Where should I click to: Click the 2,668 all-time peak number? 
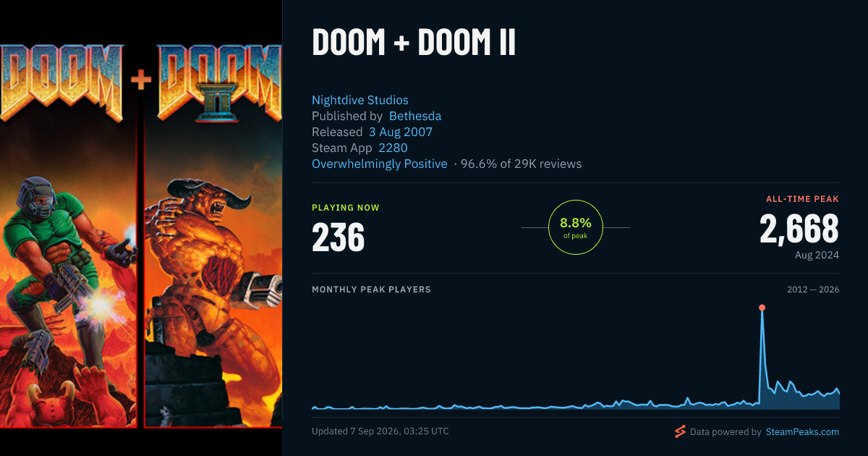coord(799,229)
